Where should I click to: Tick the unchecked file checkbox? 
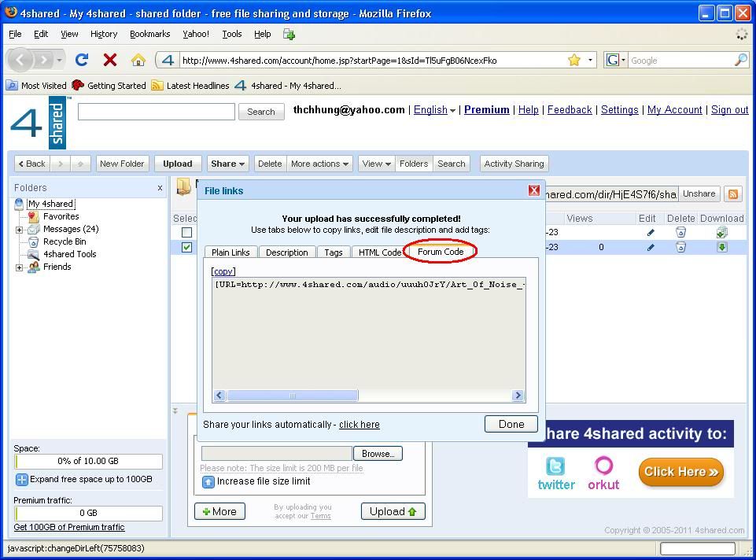pyautogui.click(x=186, y=232)
